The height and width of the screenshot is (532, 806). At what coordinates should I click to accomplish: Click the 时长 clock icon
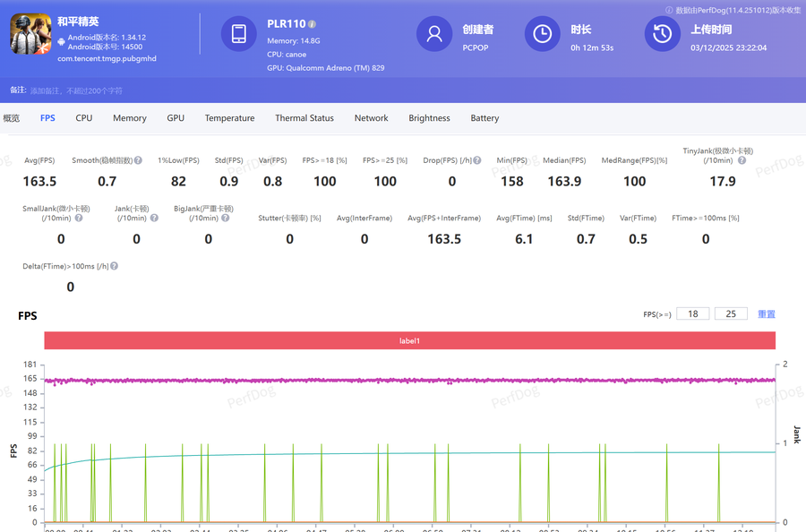pos(543,34)
